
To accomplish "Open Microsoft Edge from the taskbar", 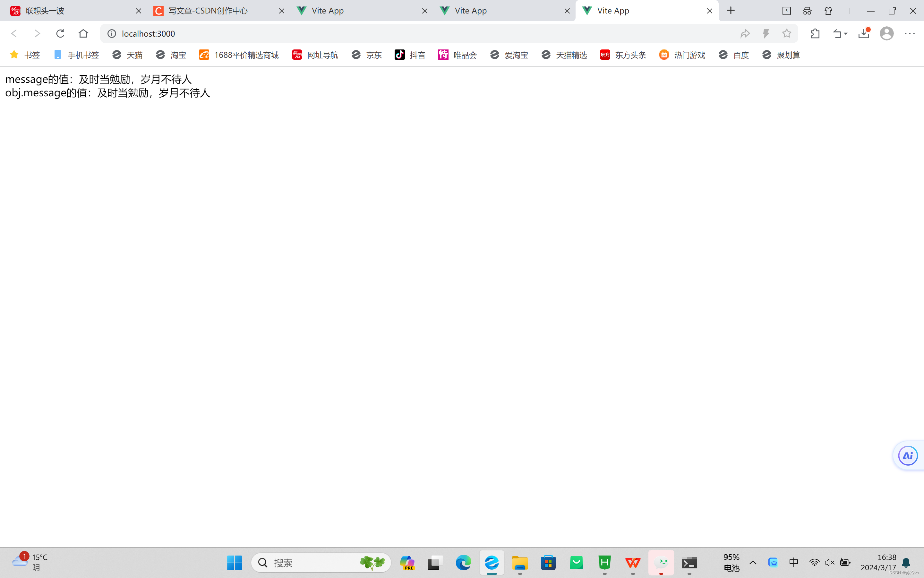I will [x=463, y=563].
